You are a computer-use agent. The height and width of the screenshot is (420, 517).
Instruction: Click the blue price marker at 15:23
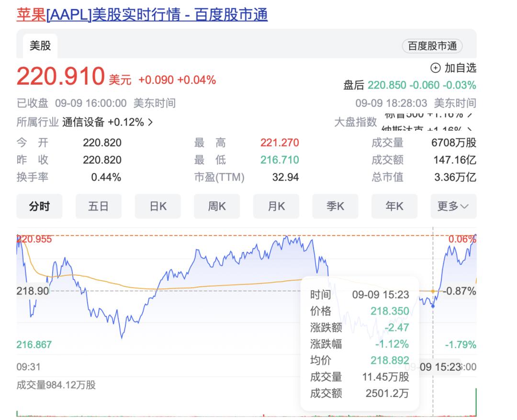pos(433,306)
